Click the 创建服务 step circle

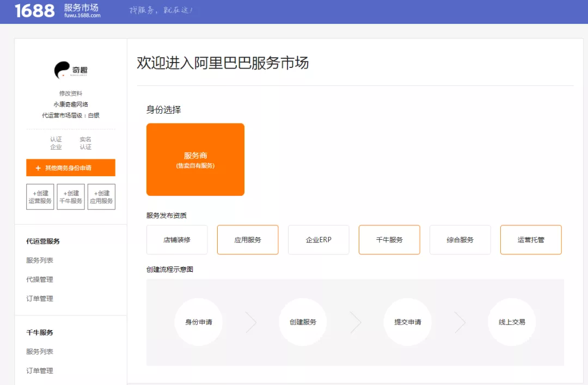point(303,322)
